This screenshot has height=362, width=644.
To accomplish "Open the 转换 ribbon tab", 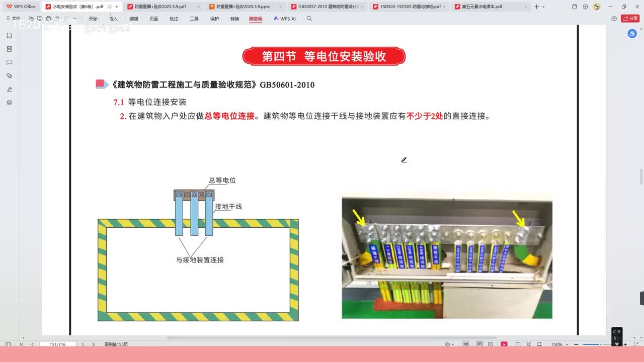I will click(235, 19).
